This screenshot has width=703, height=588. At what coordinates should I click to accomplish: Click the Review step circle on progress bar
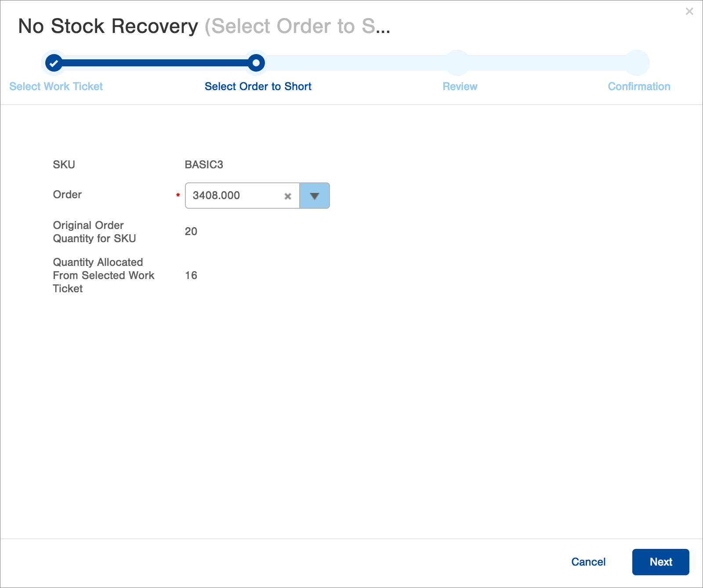click(458, 63)
